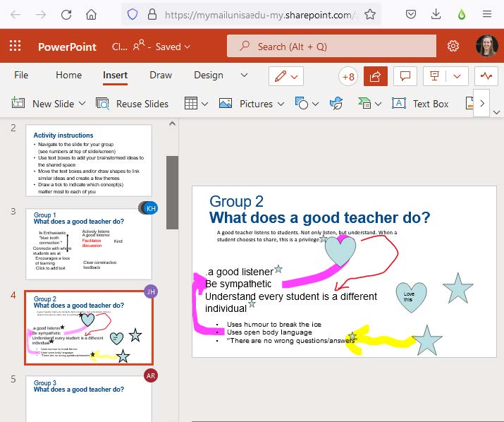The height and width of the screenshot is (422, 504).
Task: Open the Icons and stickers tool
Action: 336,104
